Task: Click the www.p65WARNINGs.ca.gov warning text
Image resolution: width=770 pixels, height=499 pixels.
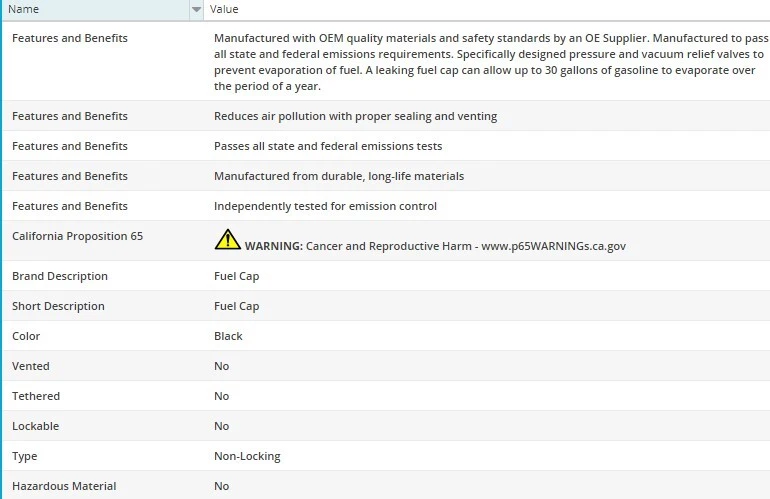Action: tap(553, 246)
